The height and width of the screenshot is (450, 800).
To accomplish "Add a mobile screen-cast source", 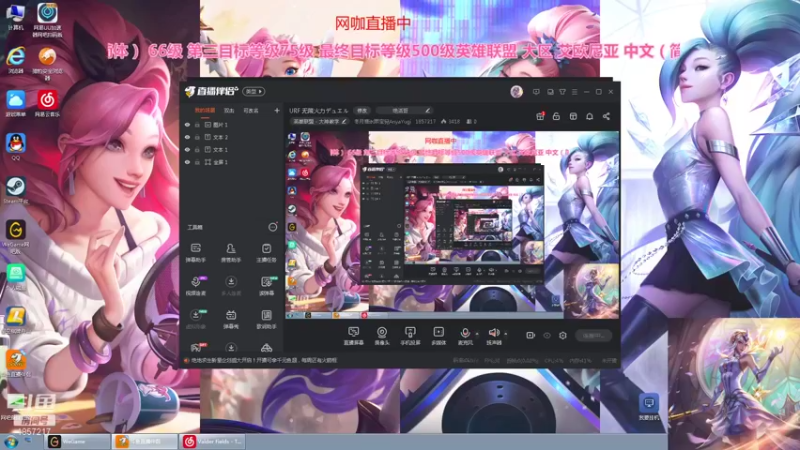I will pyautogui.click(x=410, y=336).
